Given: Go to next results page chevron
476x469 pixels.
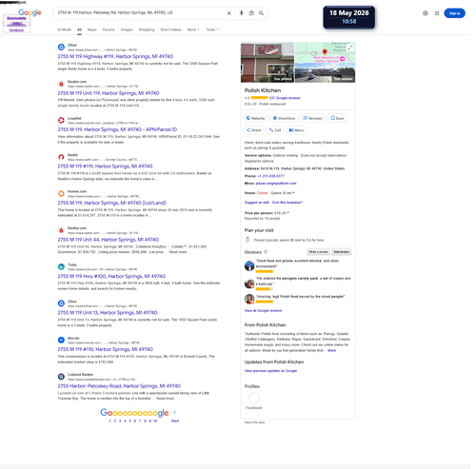Looking at the screenshot, I should click(174, 413).
